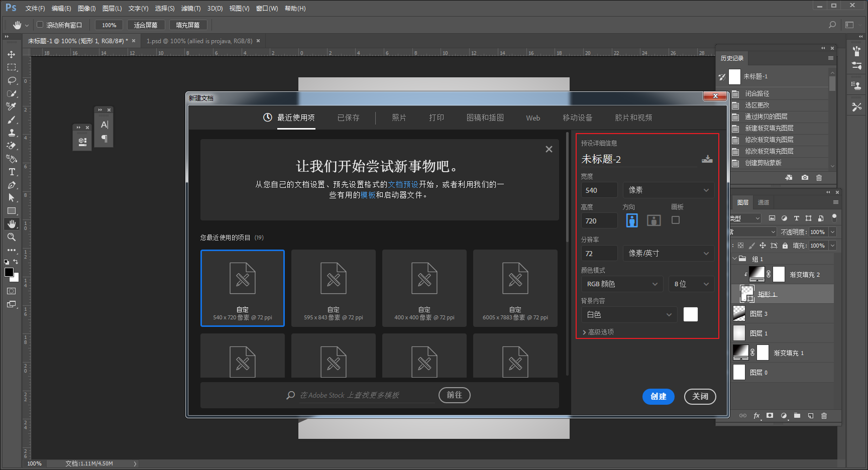Delete current history state

pyautogui.click(x=819, y=178)
